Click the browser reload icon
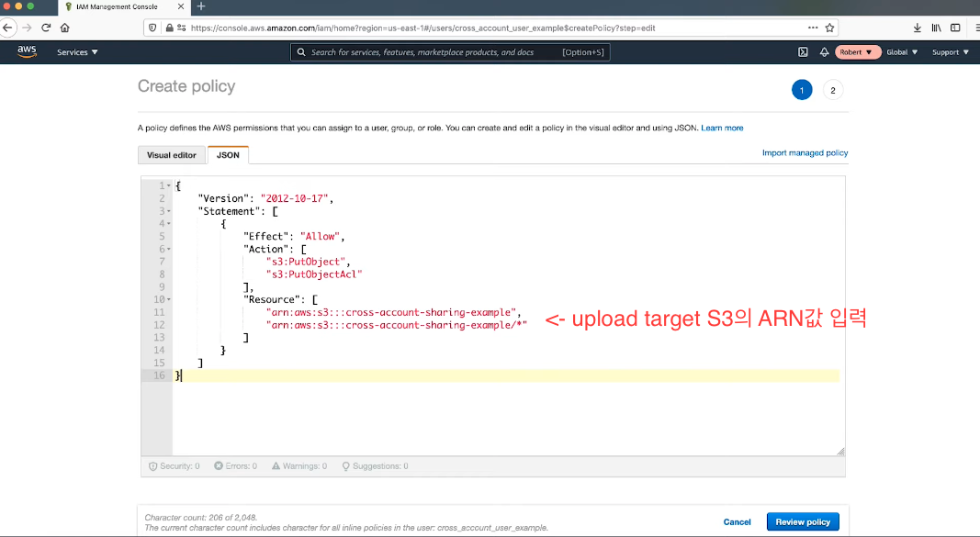Viewport: 980px width, 537px height. (x=46, y=28)
